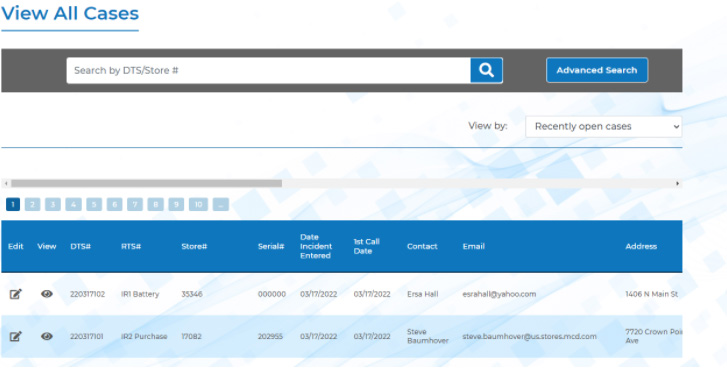The width and height of the screenshot is (727, 380).
Task: Click the View by: label
Action: coord(488,126)
